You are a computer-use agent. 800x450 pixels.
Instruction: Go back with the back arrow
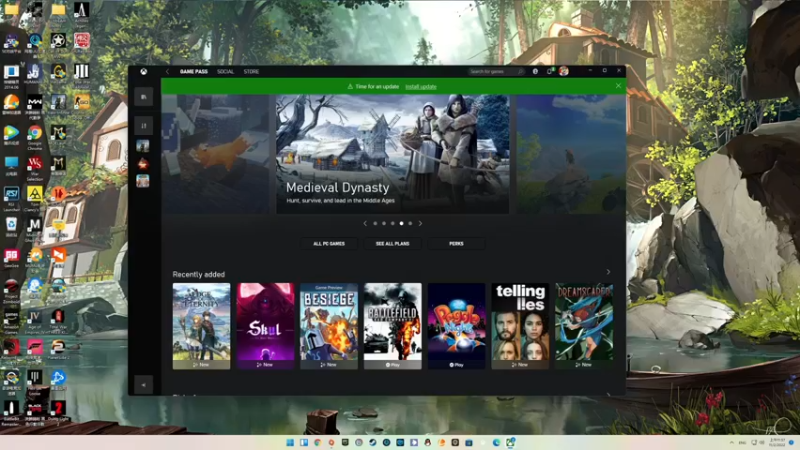(167, 71)
